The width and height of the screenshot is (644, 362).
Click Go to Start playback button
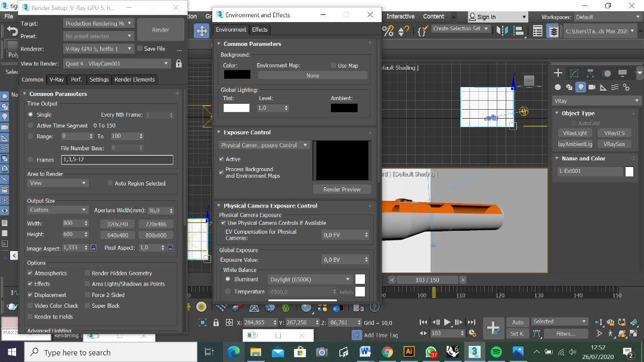(x=423, y=322)
